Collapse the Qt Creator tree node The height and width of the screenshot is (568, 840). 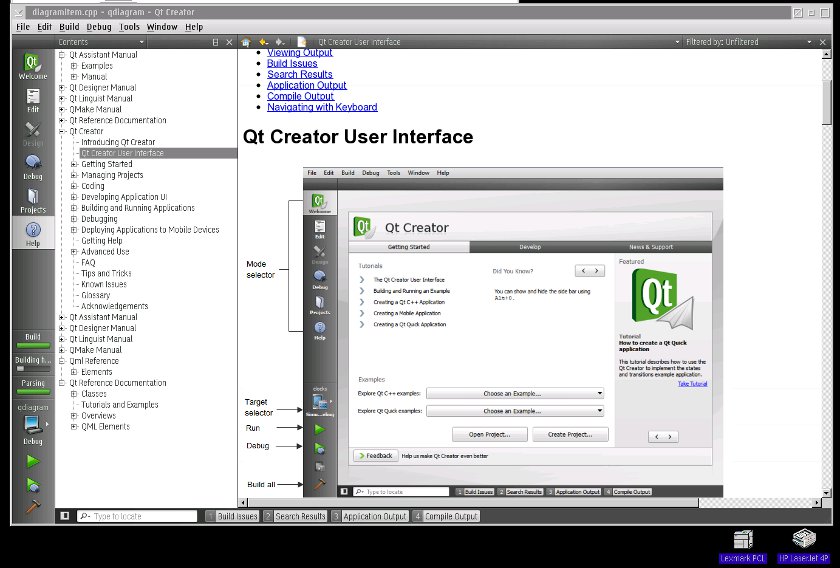coord(62,131)
